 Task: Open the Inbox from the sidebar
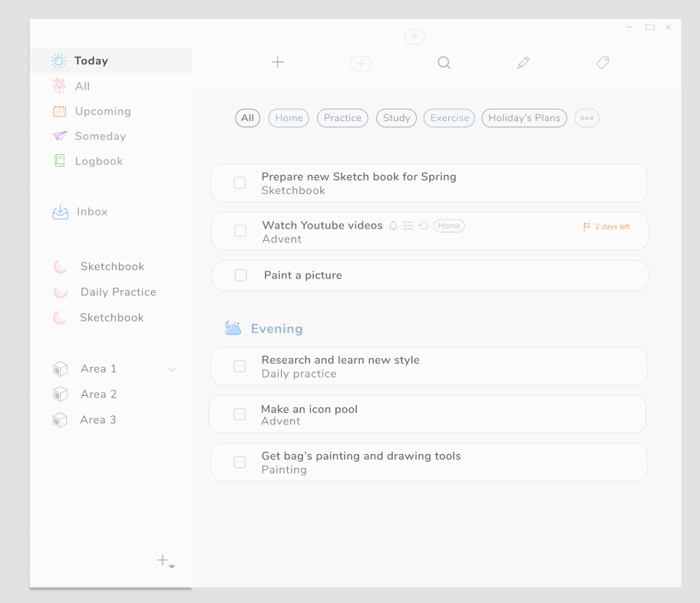point(91,212)
